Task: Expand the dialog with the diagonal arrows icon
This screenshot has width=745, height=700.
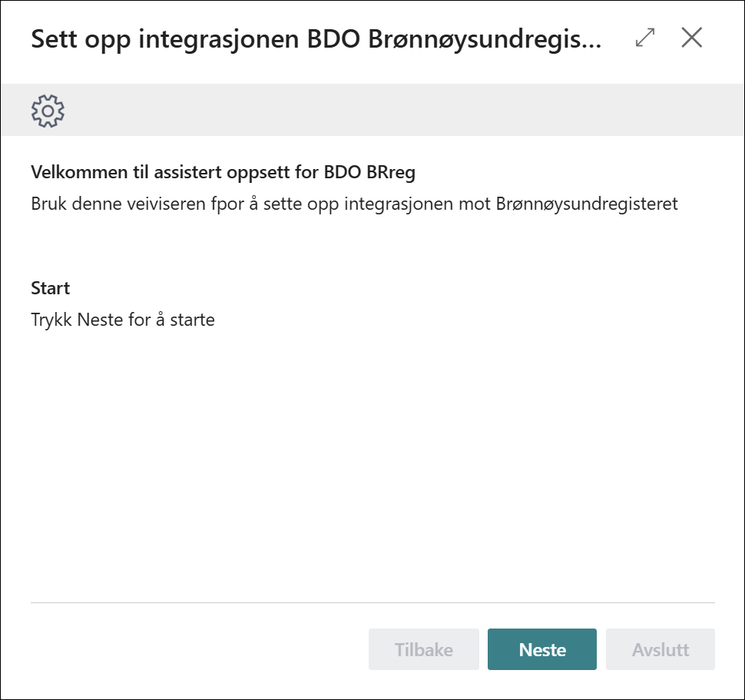Action: click(645, 38)
